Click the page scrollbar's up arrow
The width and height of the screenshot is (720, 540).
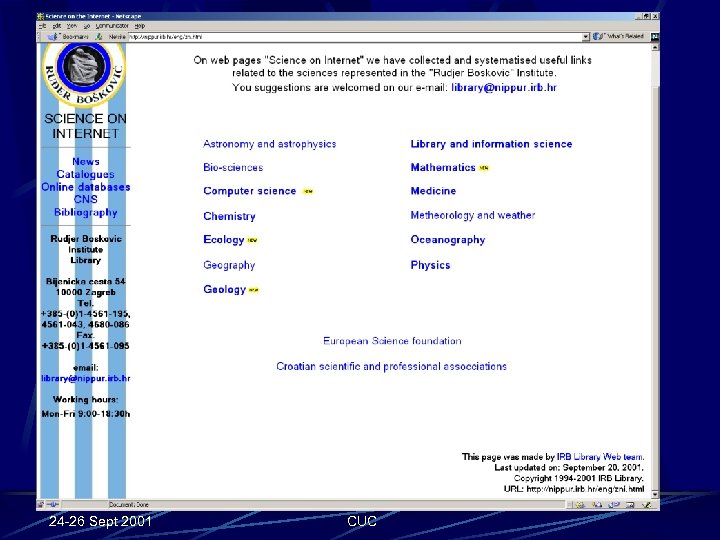(655, 47)
